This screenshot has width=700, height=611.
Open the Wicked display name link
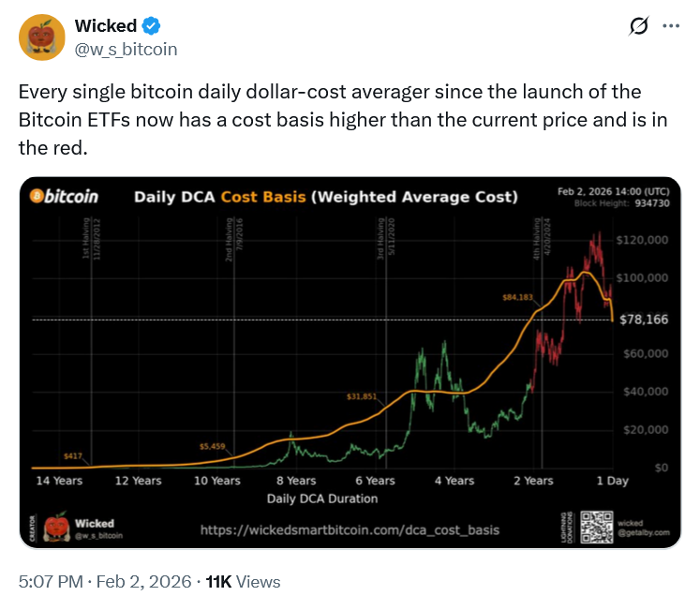click(105, 26)
